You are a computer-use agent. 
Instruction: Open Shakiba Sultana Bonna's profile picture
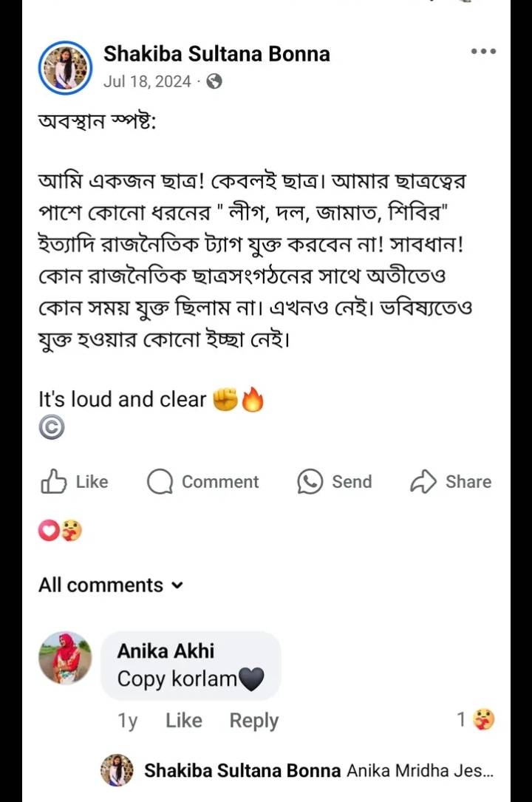point(64,67)
